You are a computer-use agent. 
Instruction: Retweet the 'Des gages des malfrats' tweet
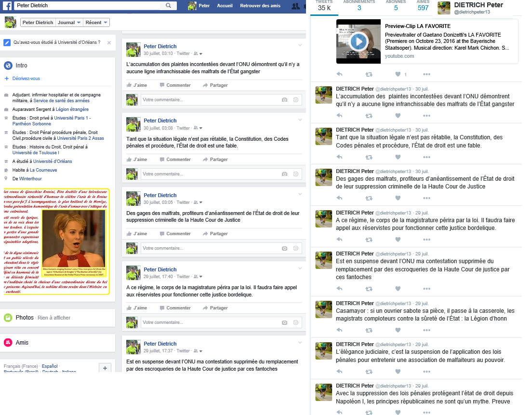tap(369, 198)
